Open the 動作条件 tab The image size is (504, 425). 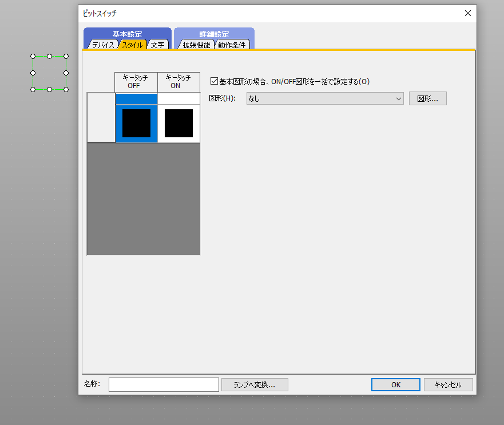[x=233, y=45]
